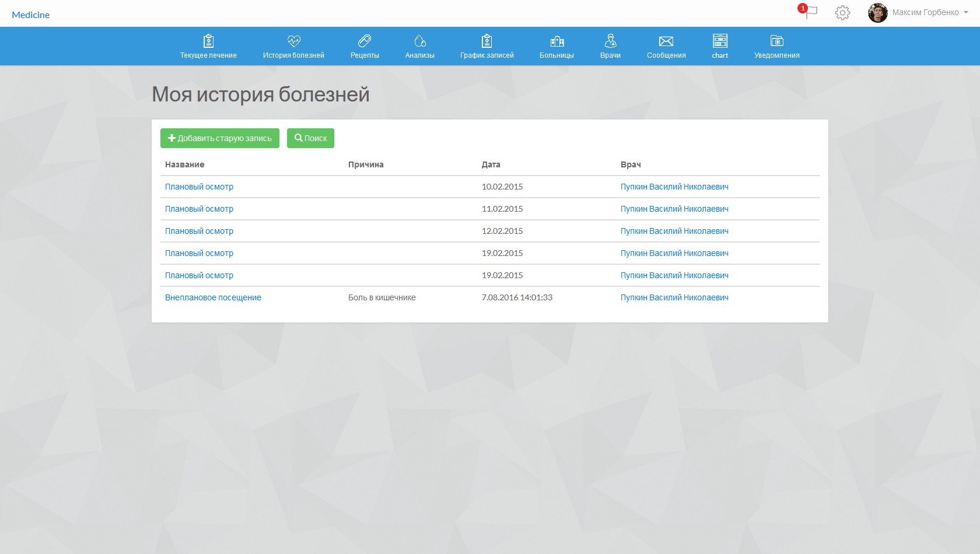This screenshot has height=554, width=980.
Task: Open the Врачи doctor icon
Action: click(x=610, y=41)
